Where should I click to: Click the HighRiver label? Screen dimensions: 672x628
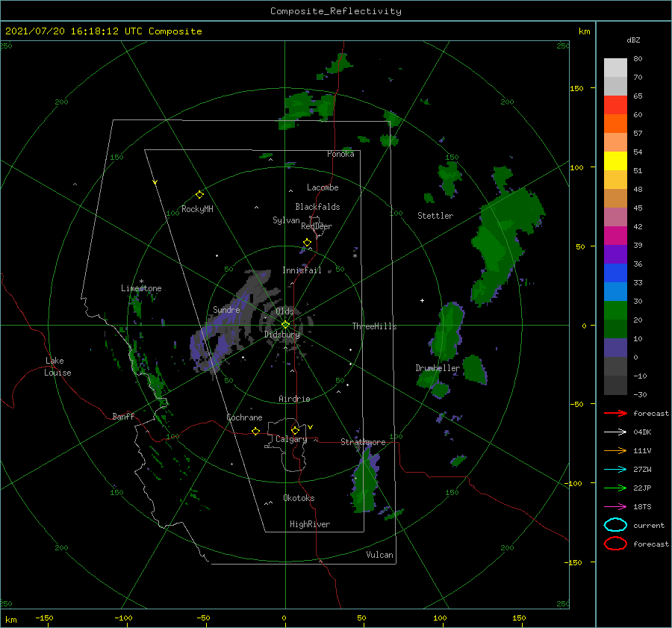pyautogui.click(x=309, y=524)
